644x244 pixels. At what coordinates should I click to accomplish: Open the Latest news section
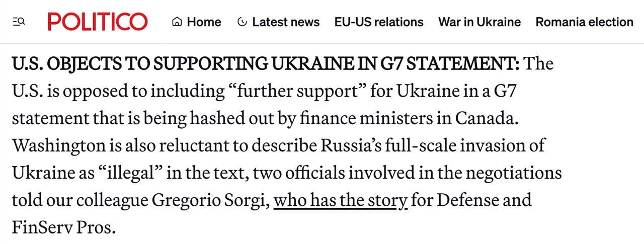pos(285,22)
